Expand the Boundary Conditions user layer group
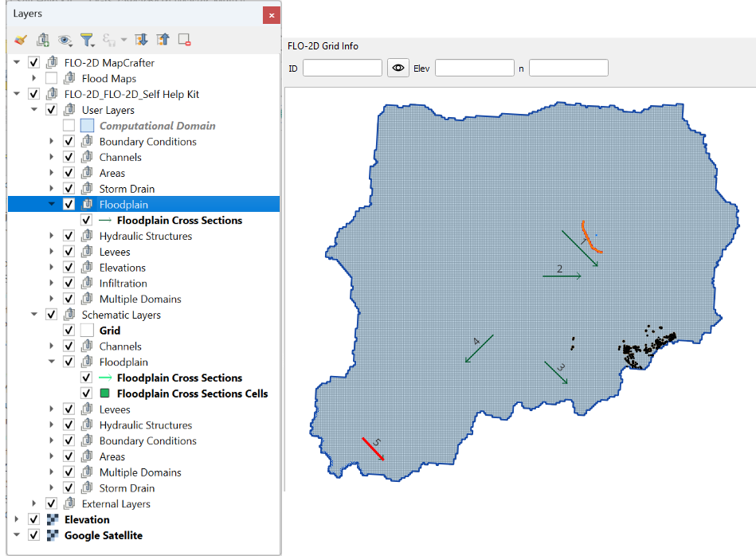756x556 pixels. coord(52,142)
